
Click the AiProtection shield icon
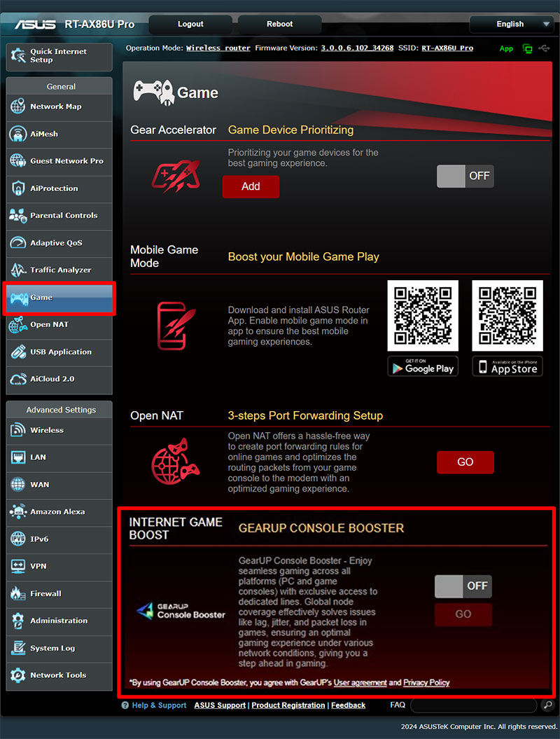(18, 188)
